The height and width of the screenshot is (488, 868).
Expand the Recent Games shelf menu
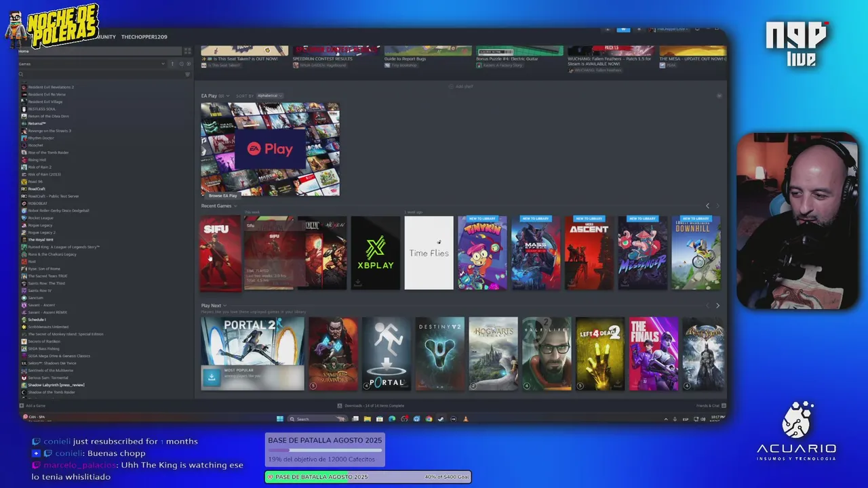click(x=235, y=206)
